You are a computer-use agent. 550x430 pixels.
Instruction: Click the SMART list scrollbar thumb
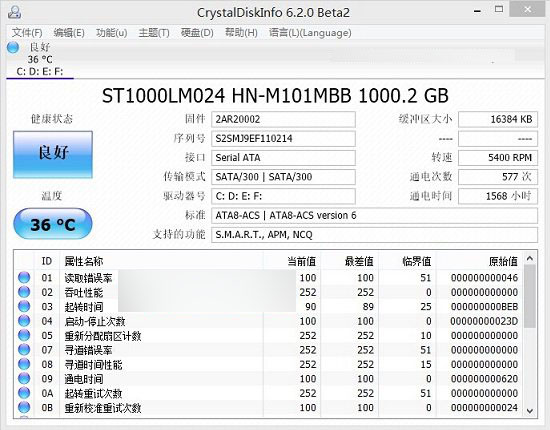(530, 296)
